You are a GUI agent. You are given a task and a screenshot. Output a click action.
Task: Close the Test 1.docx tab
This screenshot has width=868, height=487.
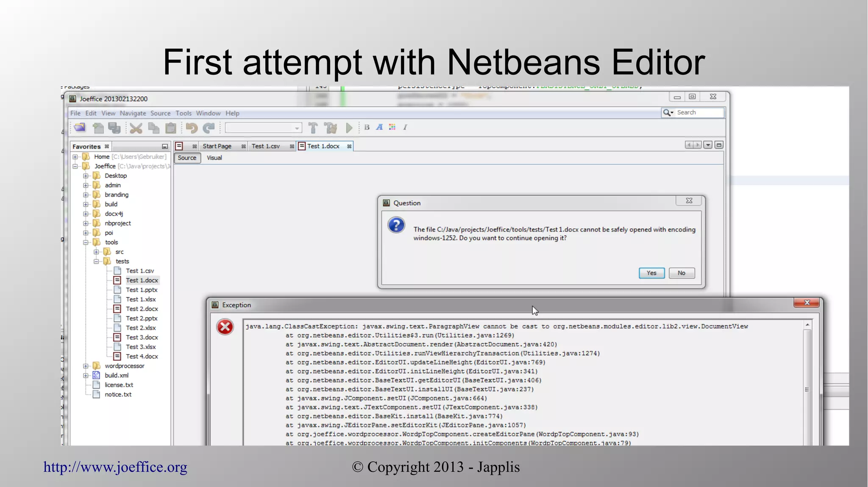349,146
